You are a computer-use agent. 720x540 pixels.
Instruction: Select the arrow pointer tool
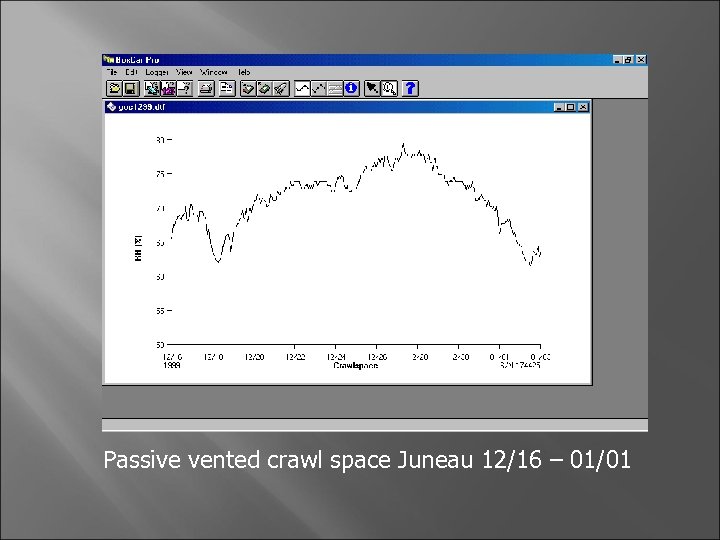pyautogui.click(x=372, y=88)
